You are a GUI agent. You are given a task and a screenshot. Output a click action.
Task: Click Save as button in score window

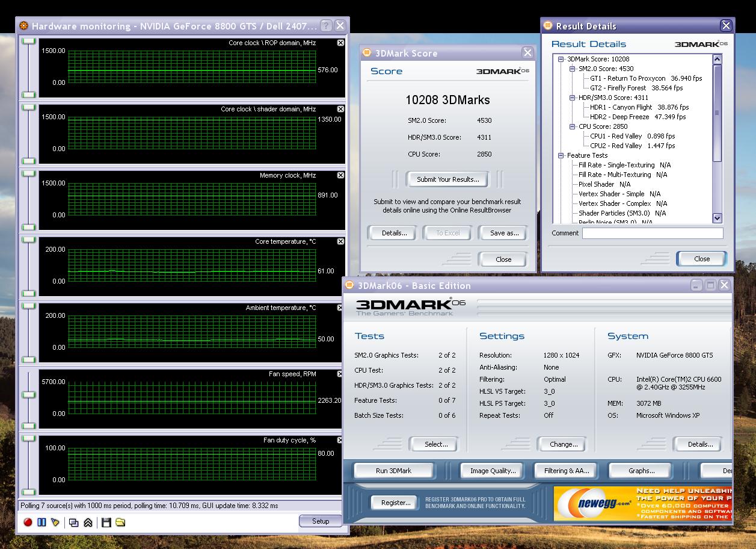tap(504, 233)
